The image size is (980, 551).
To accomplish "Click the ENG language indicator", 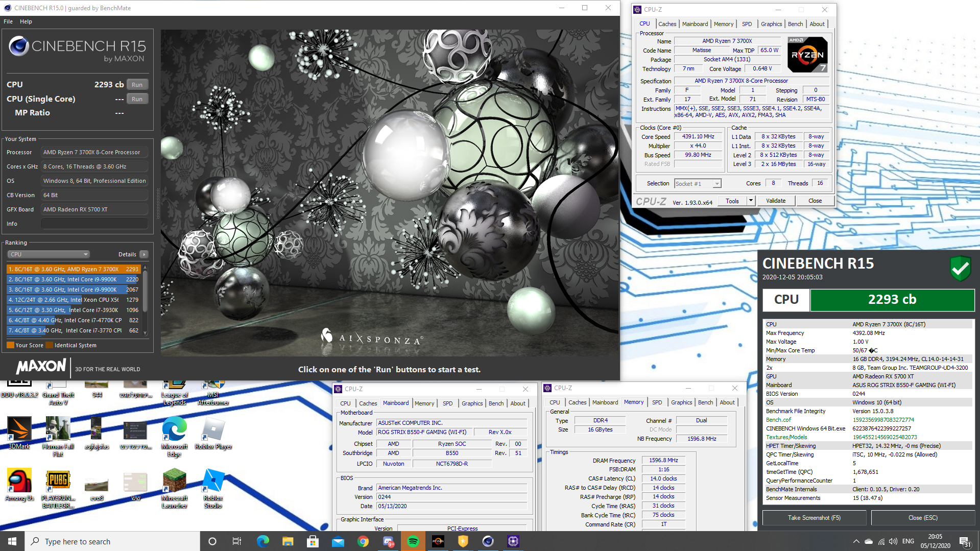I will pos(908,541).
